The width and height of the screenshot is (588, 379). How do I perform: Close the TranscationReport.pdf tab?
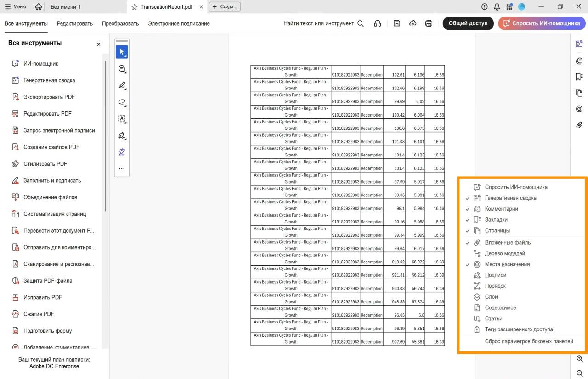202,7
